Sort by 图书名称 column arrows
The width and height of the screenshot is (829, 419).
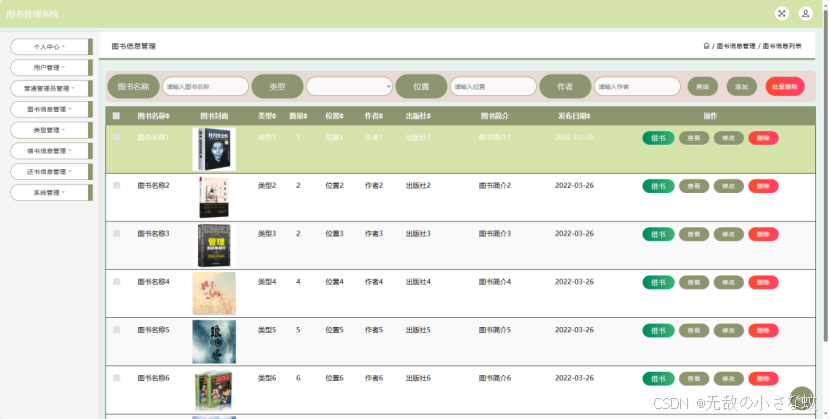point(169,116)
